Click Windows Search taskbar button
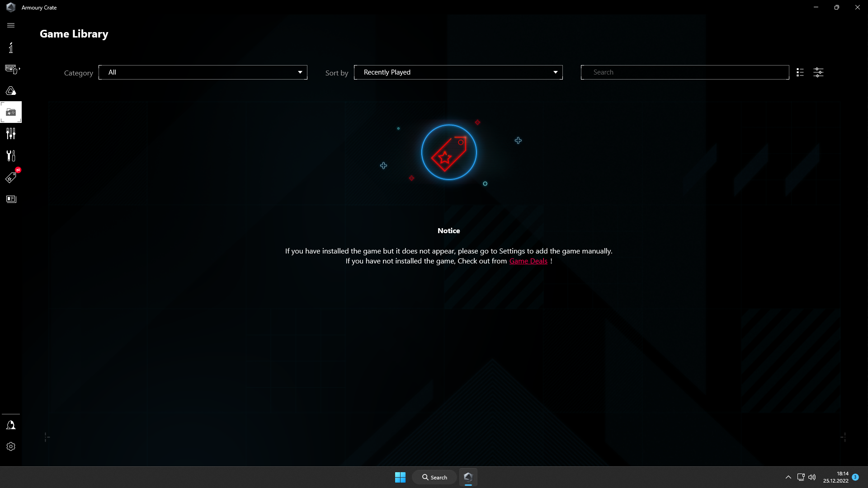 click(434, 477)
